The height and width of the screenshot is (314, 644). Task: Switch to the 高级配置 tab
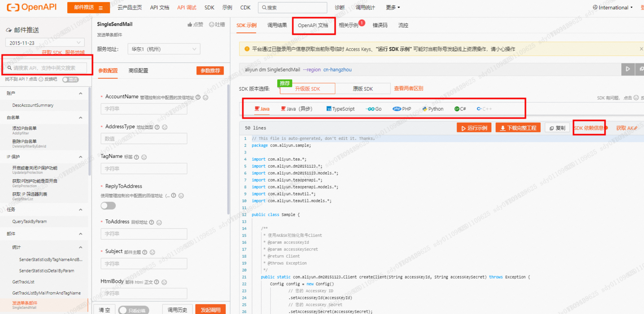click(x=138, y=71)
